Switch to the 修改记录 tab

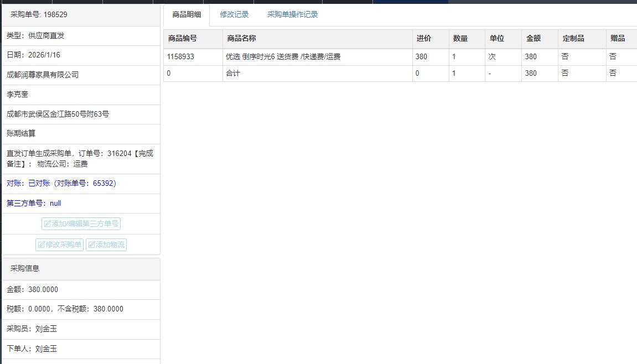234,15
